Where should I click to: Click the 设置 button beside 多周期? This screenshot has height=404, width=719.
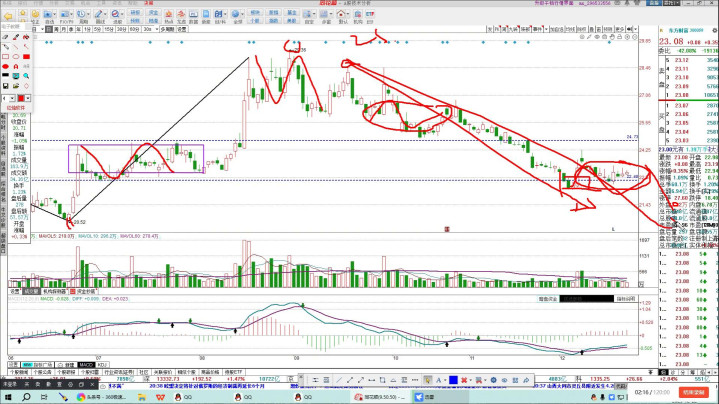pyautogui.click(x=182, y=29)
